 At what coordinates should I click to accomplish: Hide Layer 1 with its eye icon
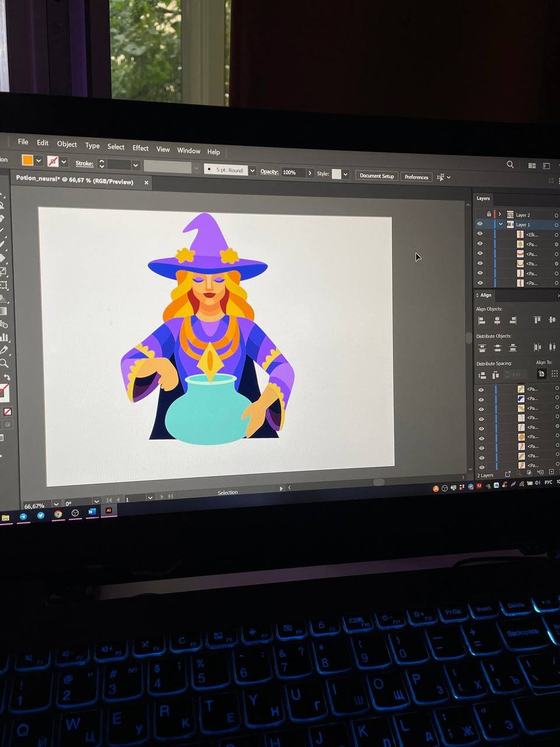[480, 223]
